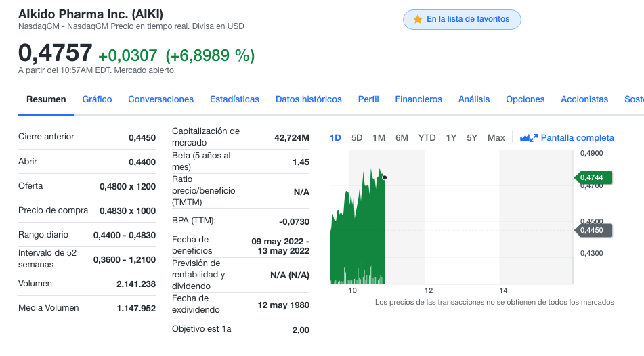Click 'En la lista de favoritos' button
The height and width of the screenshot is (356, 644).
coord(462,20)
